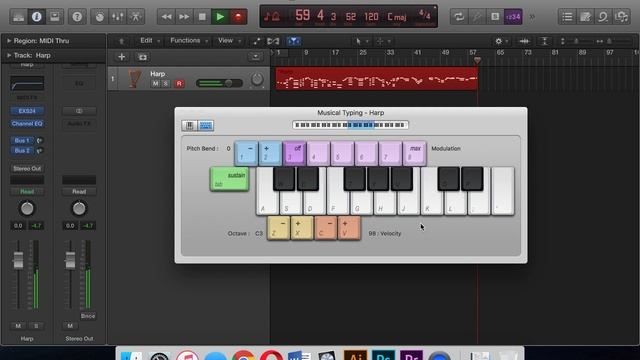Open the Note Pads button
640x360 pixels.
[x=585, y=17]
